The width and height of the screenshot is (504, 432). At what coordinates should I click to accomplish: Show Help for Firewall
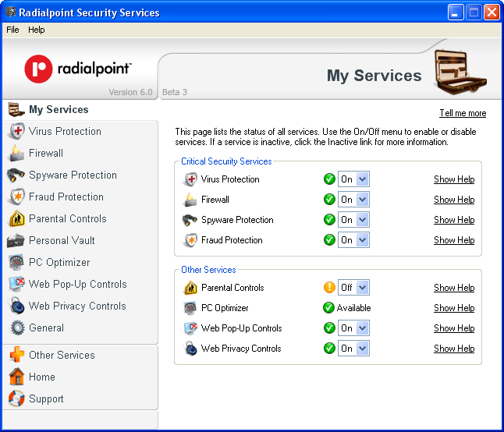coord(454,200)
